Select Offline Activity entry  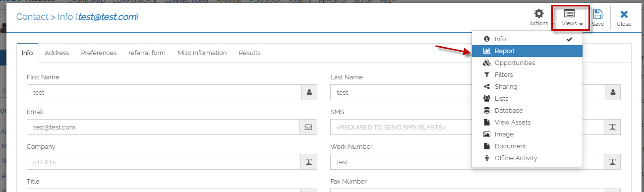(x=527, y=158)
